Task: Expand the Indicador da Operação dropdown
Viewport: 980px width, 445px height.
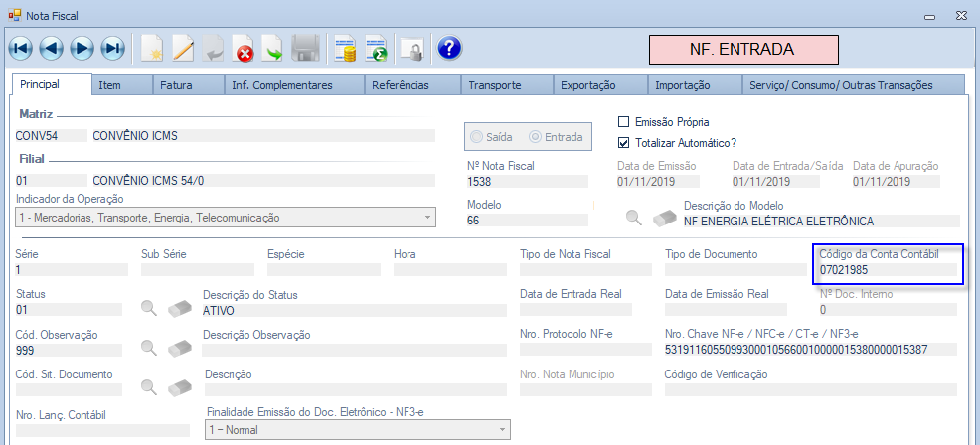Action: pyautogui.click(x=427, y=217)
